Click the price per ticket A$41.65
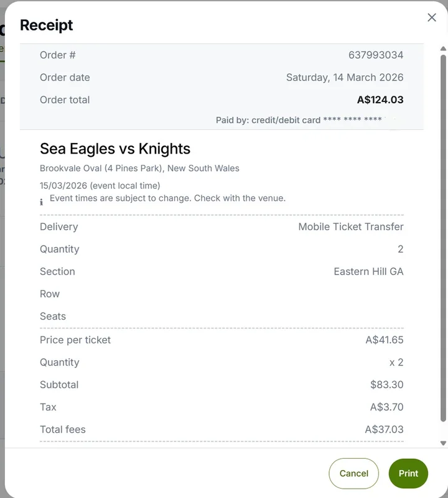The height and width of the screenshot is (498, 448). click(x=385, y=340)
